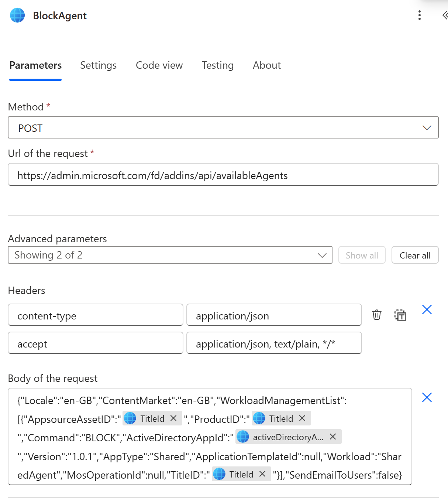This screenshot has width=448, height=503.
Task: Expand the Advanced parameters dropdown
Action: click(170, 255)
